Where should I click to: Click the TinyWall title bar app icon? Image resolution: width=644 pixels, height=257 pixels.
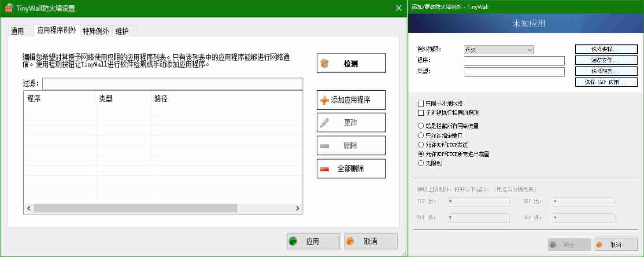point(8,7)
